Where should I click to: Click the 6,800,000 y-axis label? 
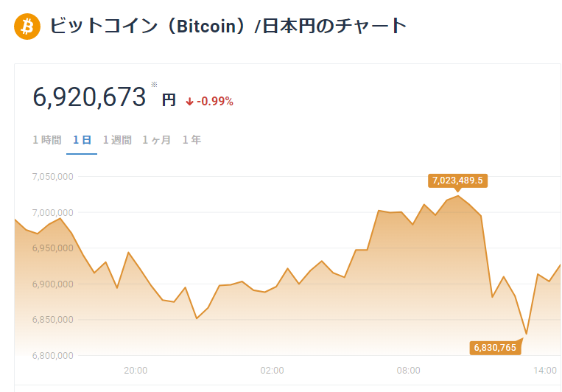[x=52, y=356]
